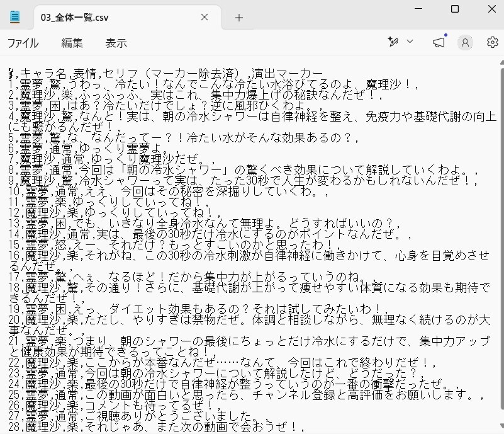Click line 13 text いきなり全身冷水

pos(157,223)
